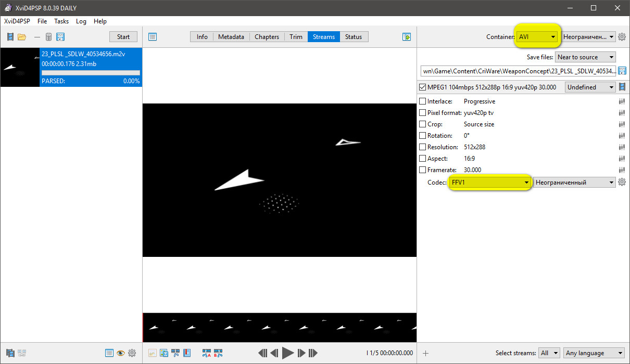
Task: Click the green arrow panel icon right of Status tab
Action: pos(407,37)
